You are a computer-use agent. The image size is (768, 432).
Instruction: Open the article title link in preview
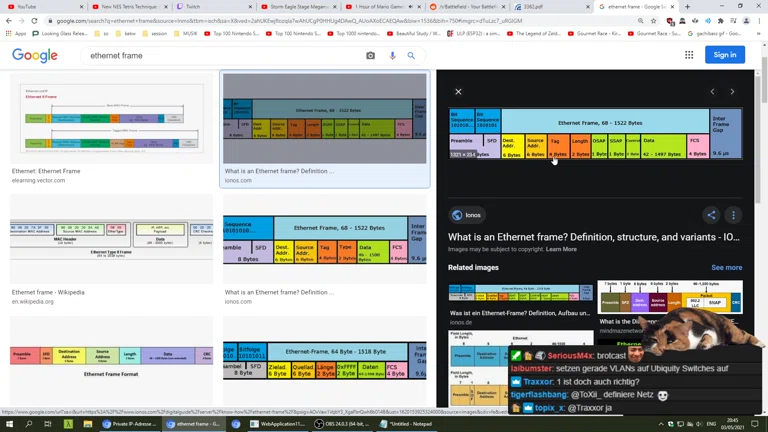[594, 237]
